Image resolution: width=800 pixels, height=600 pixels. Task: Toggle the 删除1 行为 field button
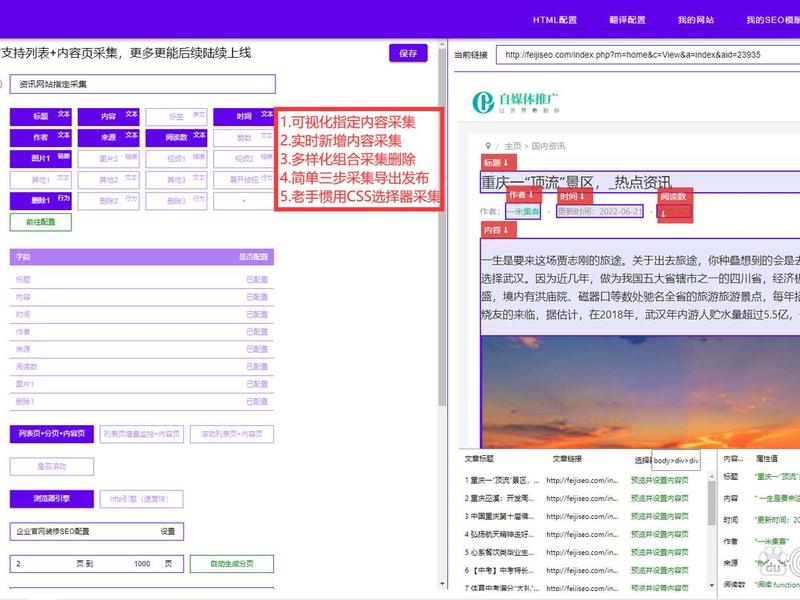point(41,201)
